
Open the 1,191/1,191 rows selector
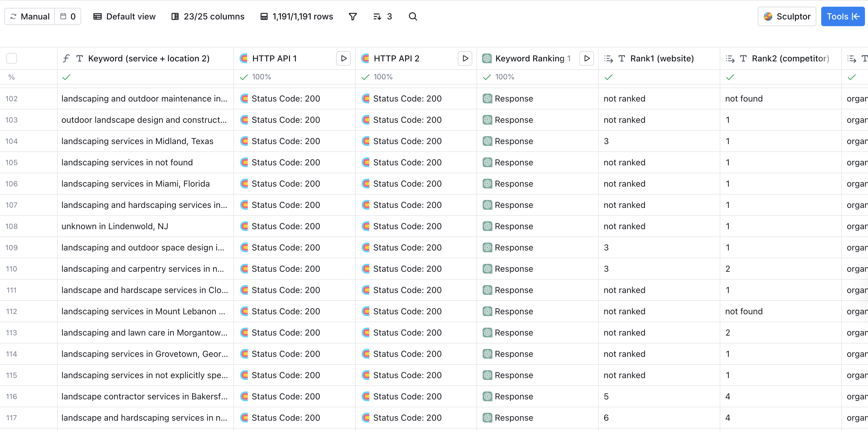pyautogui.click(x=297, y=16)
